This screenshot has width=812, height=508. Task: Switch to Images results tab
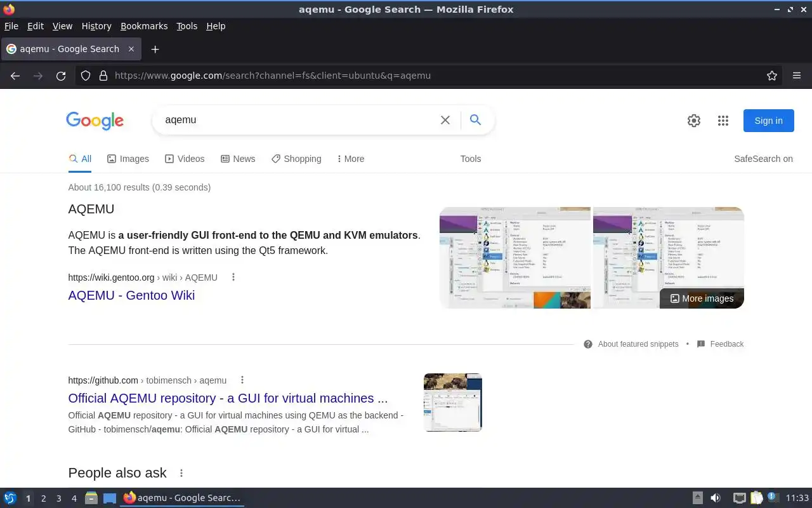pos(128,159)
